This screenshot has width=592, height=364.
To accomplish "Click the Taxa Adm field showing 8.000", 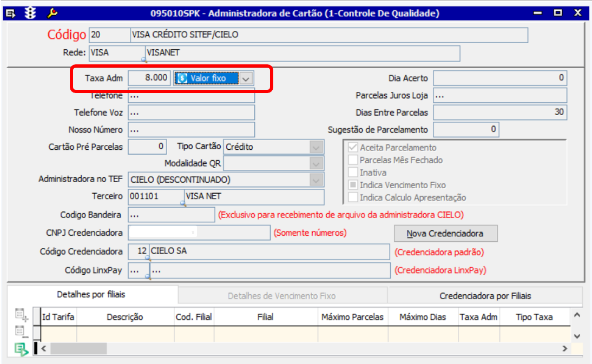I will pos(149,78).
